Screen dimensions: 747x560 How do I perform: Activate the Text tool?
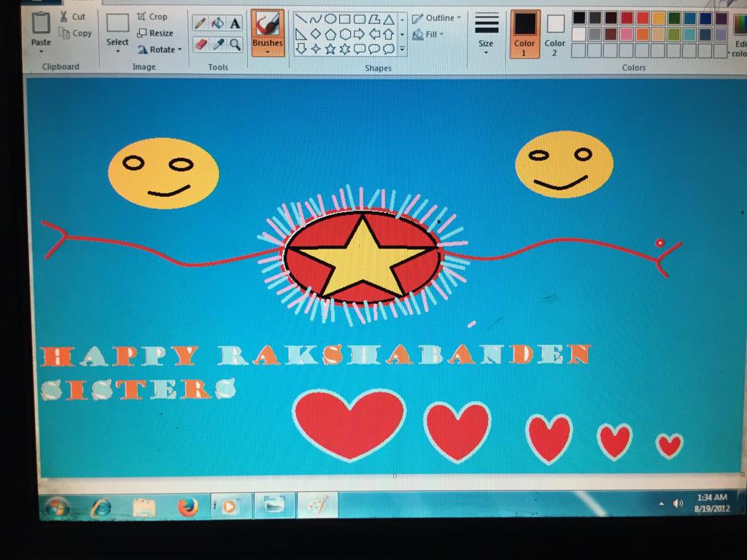tap(235, 23)
